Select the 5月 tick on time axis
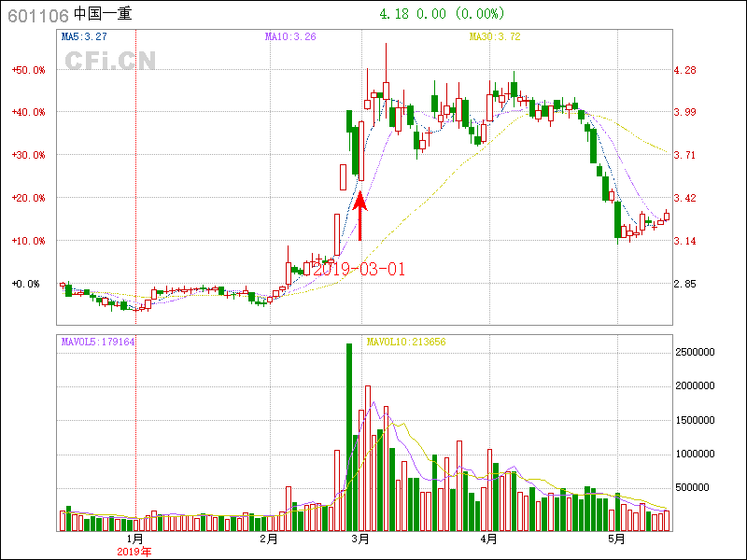Image resolution: width=747 pixels, height=560 pixels. click(616, 539)
